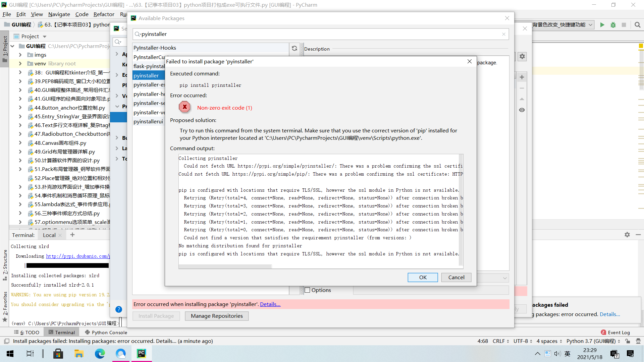
Task: Add a package with the plus icon
Action: point(522,77)
